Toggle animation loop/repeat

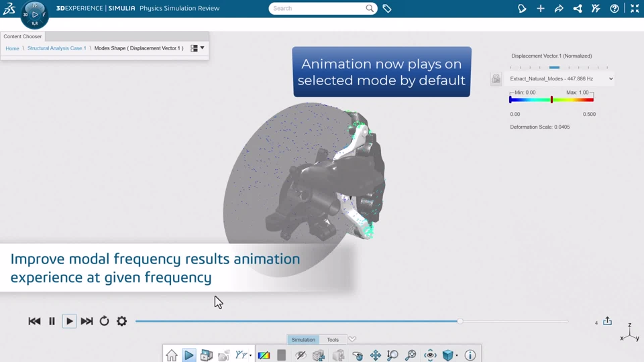coord(105,321)
